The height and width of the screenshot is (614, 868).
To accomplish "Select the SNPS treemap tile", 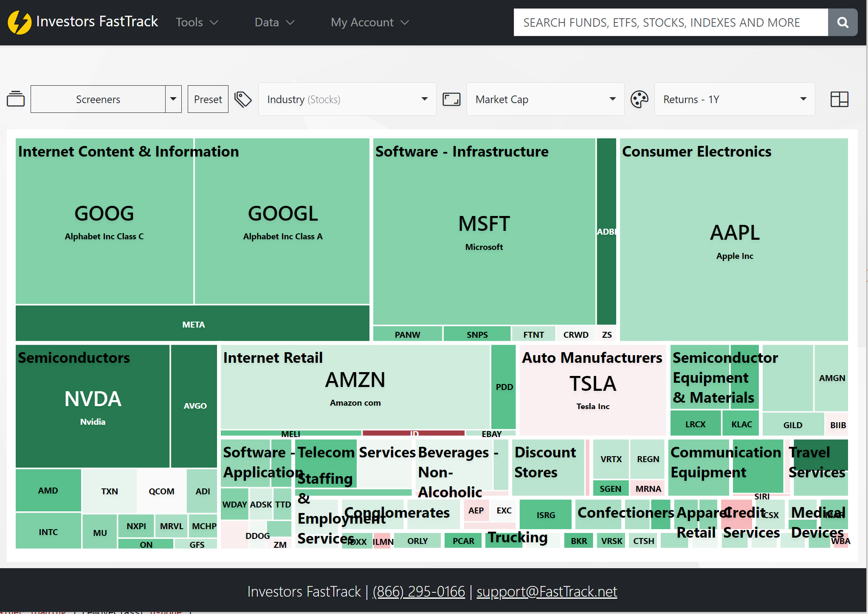I will click(x=477, y=334).
